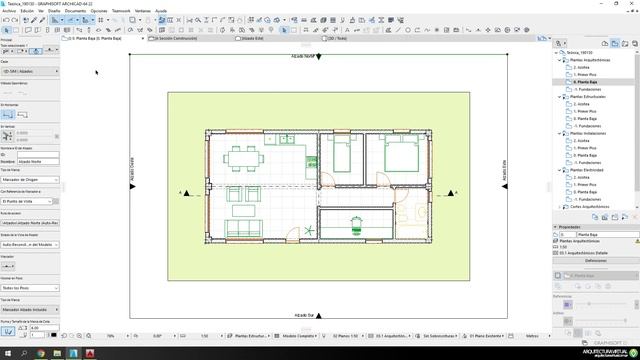Screen dimensions: 640x360
Task: Expand the Cortes Arquitectónicos folder
Action: coord(560,207)
